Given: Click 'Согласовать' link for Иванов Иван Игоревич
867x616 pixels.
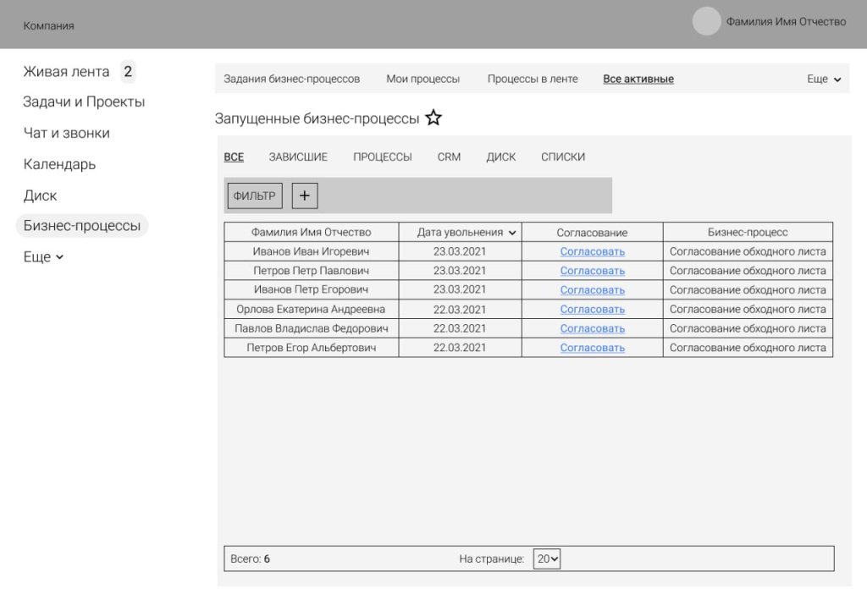Looking at the screenshot, I should [592, 251].
